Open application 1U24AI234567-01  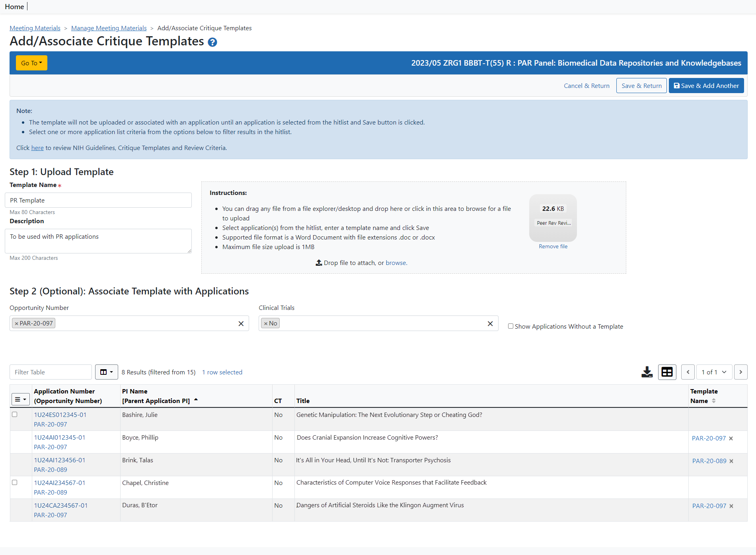[x=60, y=483]
